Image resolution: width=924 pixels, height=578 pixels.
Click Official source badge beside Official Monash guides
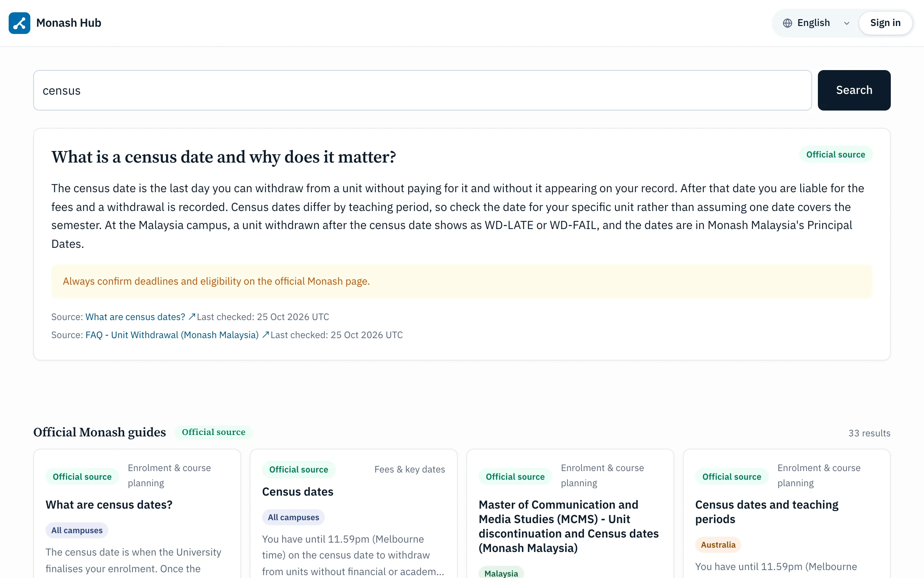click(x=213, y=432)
